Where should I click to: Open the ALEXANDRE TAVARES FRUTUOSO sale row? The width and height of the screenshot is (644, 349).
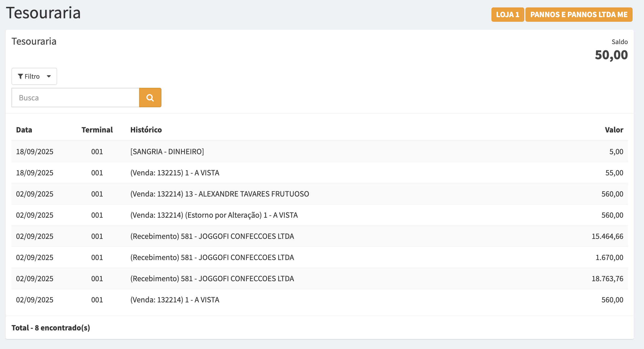tap(219, 194)
